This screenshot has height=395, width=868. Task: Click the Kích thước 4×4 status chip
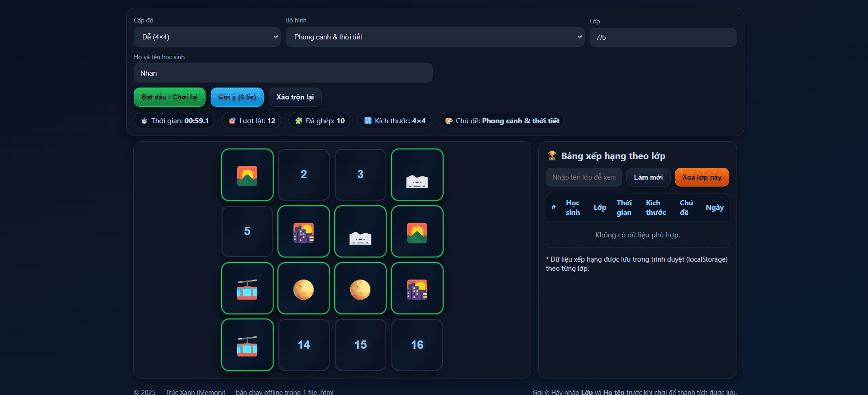(x=394, y=121)
